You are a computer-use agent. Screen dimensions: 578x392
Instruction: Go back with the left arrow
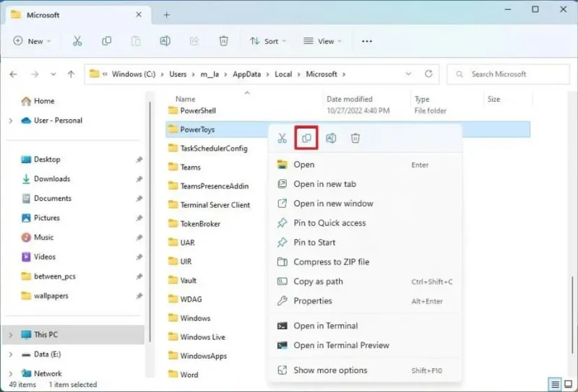tap(13, 74)
